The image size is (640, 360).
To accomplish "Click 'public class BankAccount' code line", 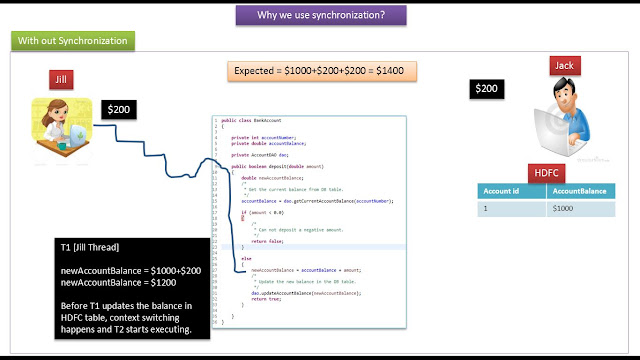I will pos(251,120).
